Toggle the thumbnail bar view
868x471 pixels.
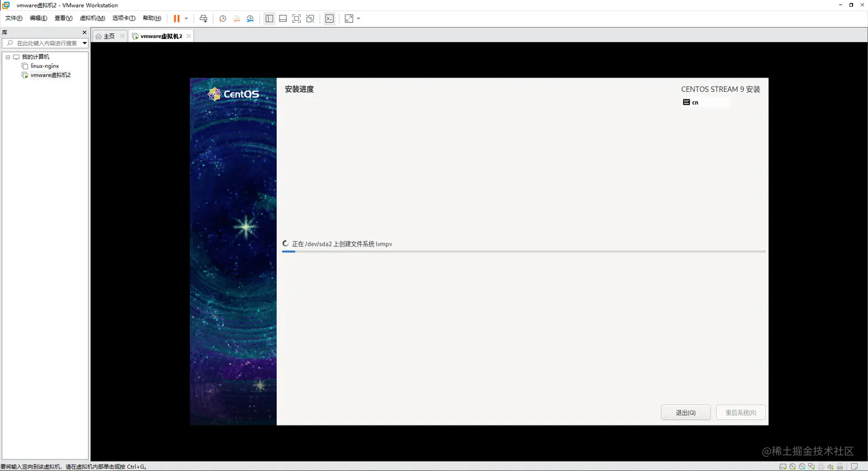(x=283, y=18)
